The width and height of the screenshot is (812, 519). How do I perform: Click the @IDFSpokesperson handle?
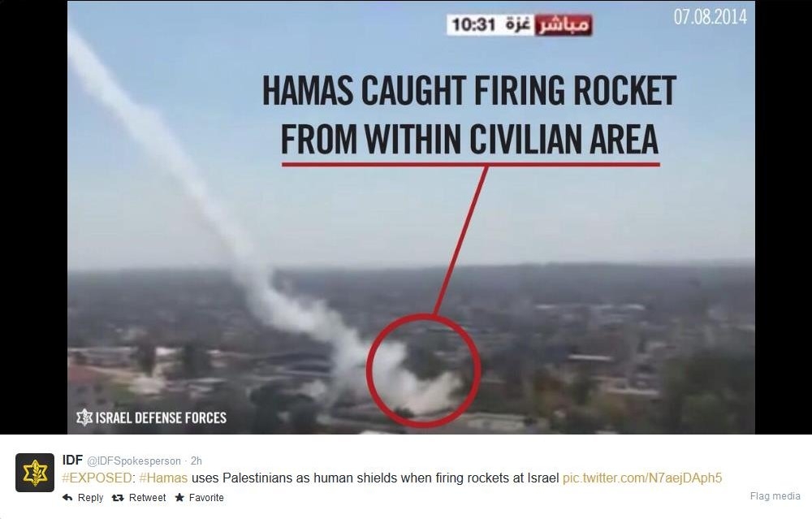[x=134, y=461]
